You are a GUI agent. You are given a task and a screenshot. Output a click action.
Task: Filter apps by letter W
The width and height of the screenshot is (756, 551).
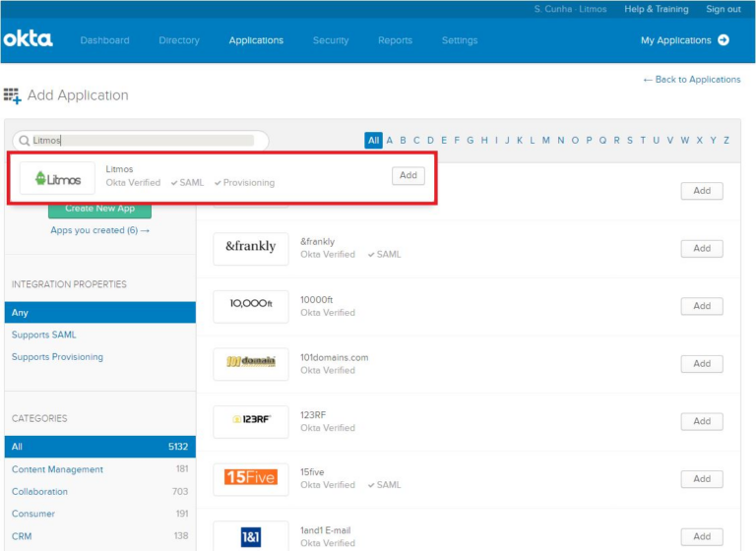685,141
